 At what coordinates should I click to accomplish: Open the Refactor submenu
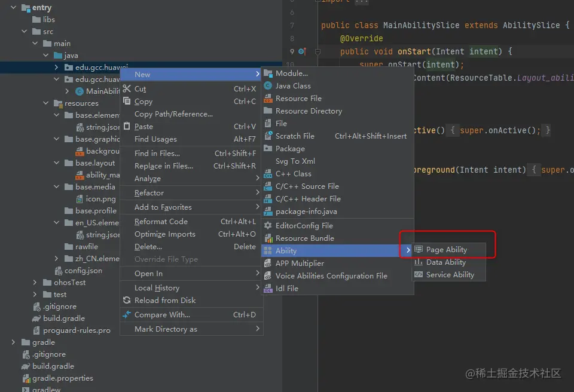191,192
